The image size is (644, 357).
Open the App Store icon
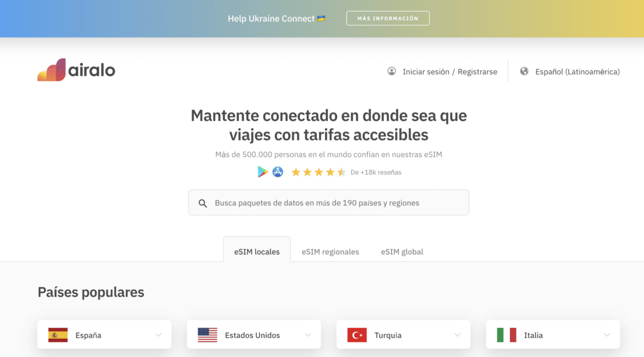pyautogui.click(x=278, y=172)
